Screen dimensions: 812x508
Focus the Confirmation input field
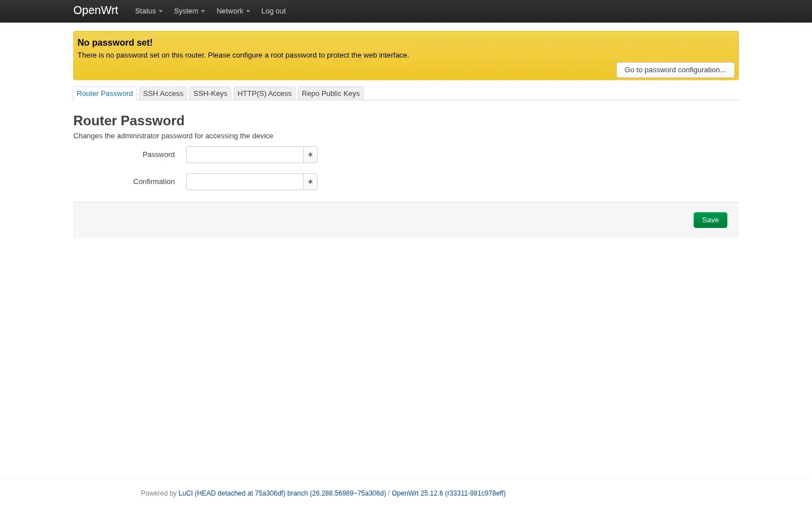coord(245,182)
